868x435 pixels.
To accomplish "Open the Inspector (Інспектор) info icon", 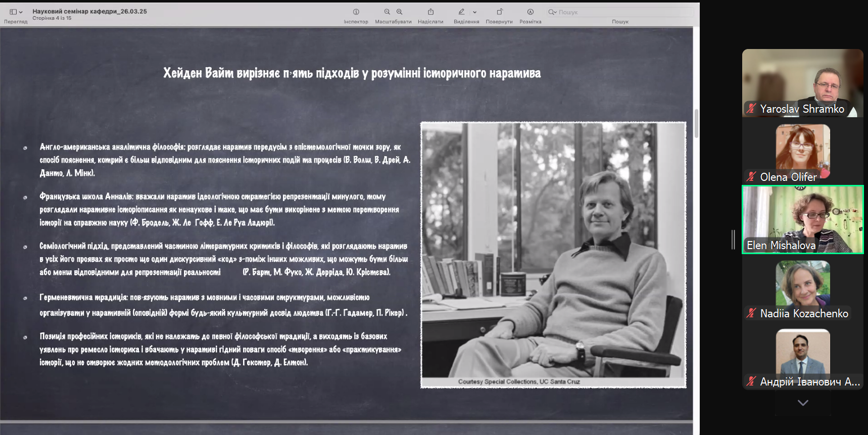I will click(x=356, y=12).
